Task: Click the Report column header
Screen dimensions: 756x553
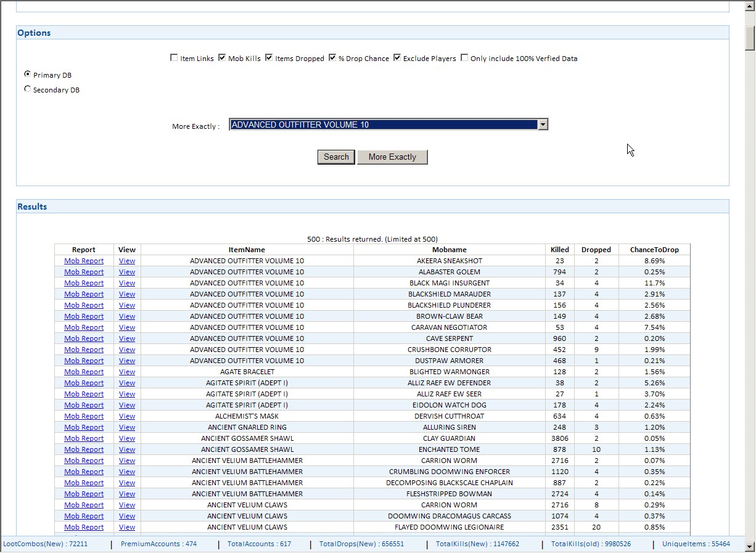Action: click(x=84, y=250)
